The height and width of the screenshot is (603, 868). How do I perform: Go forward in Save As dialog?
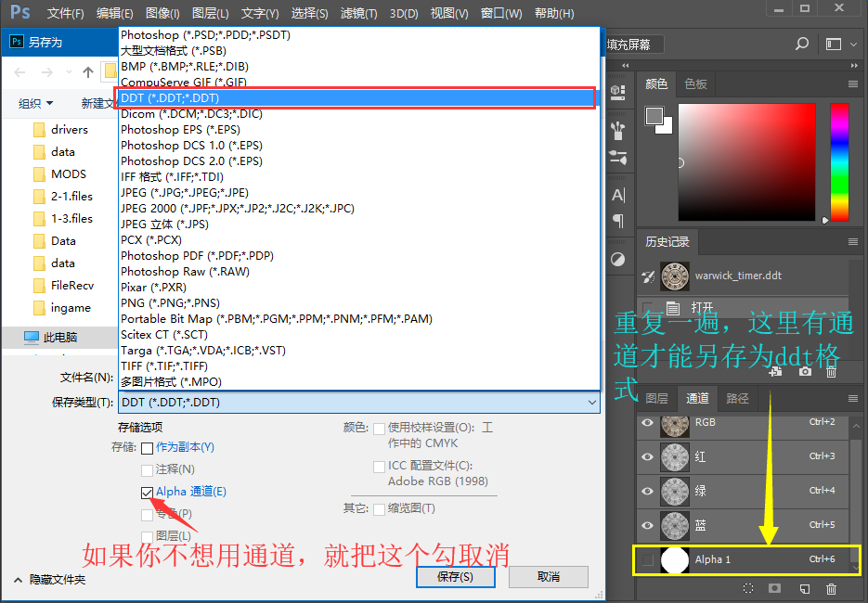pyautogui.click(x=47, y=72)
